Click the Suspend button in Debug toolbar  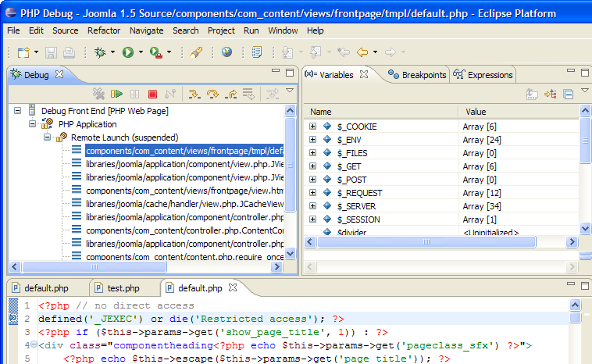click(135, 94)
